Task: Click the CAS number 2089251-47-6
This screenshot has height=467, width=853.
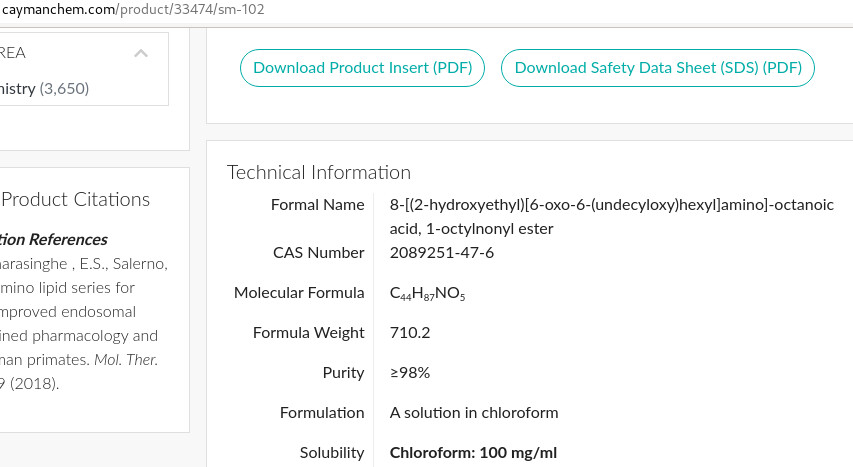Action: click(x=441, y=252)
